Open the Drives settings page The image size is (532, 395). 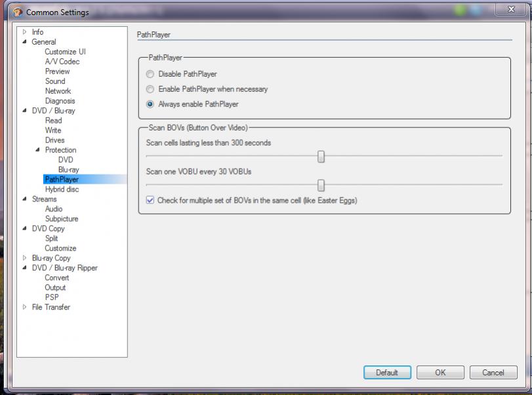point(55,140)
